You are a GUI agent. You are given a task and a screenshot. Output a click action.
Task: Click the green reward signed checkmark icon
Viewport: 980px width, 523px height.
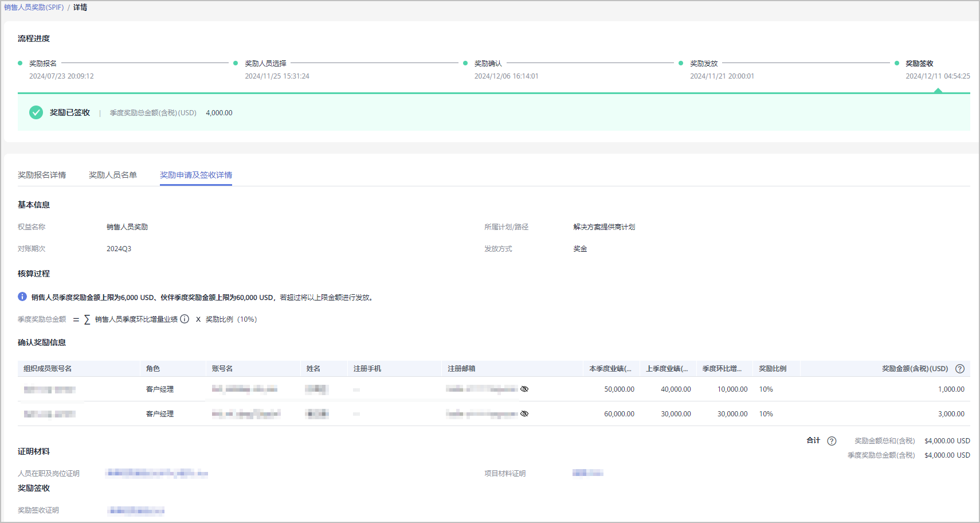(x=36, y=112)
